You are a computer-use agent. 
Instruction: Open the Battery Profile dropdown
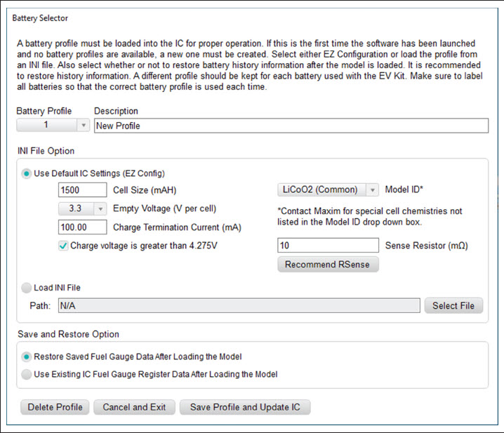pyautogui.click(x=53, y=125)
